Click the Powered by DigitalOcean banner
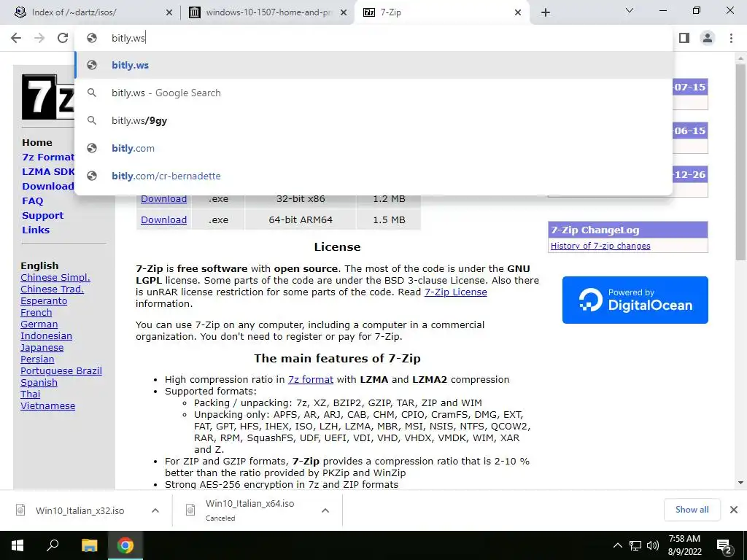The width and height of the screenshot is (747, 560). pos(635,300)
